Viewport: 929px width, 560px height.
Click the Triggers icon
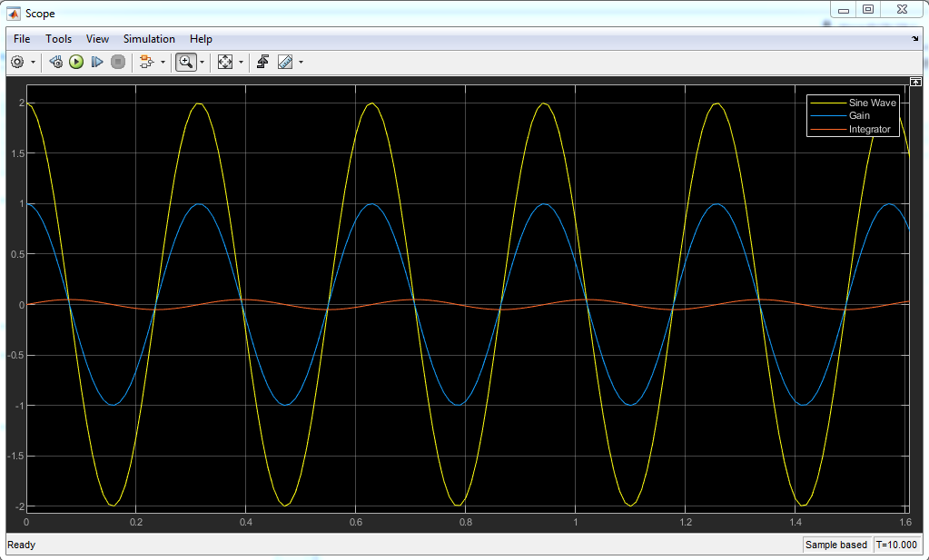click(262, 62)
